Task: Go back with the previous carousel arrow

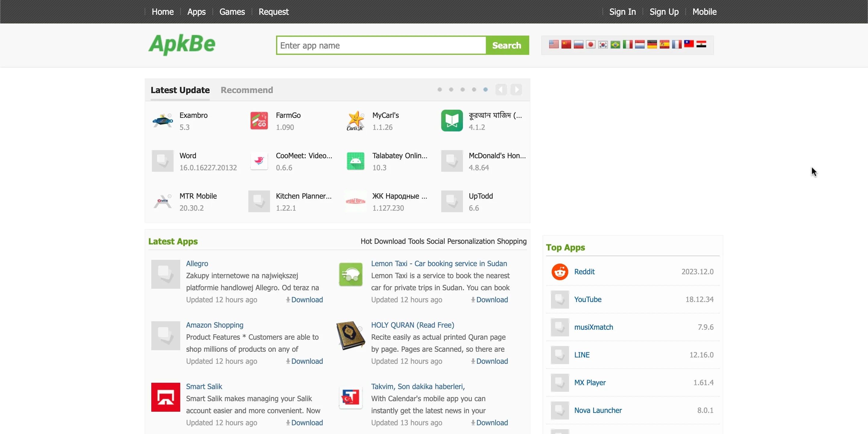Action: (x=501, y=90)
